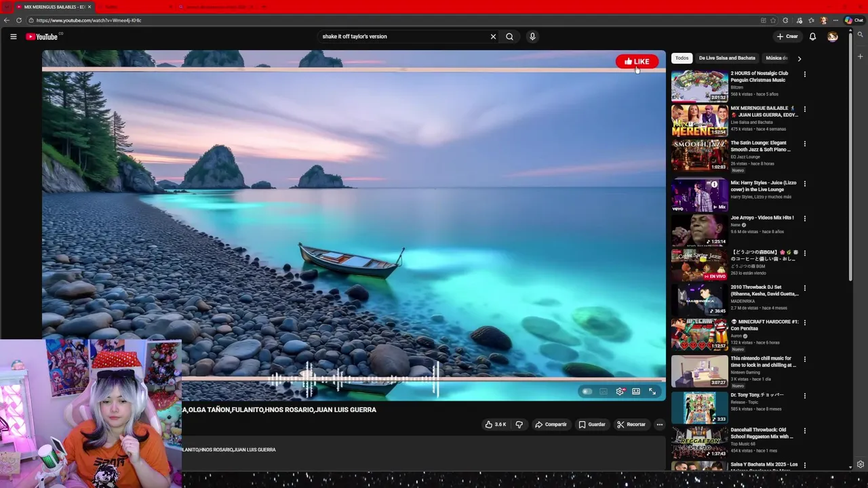Viewport: 868px width, 488px height.
Task: Open the sidebar search magnifier
Action: [861, 34]
